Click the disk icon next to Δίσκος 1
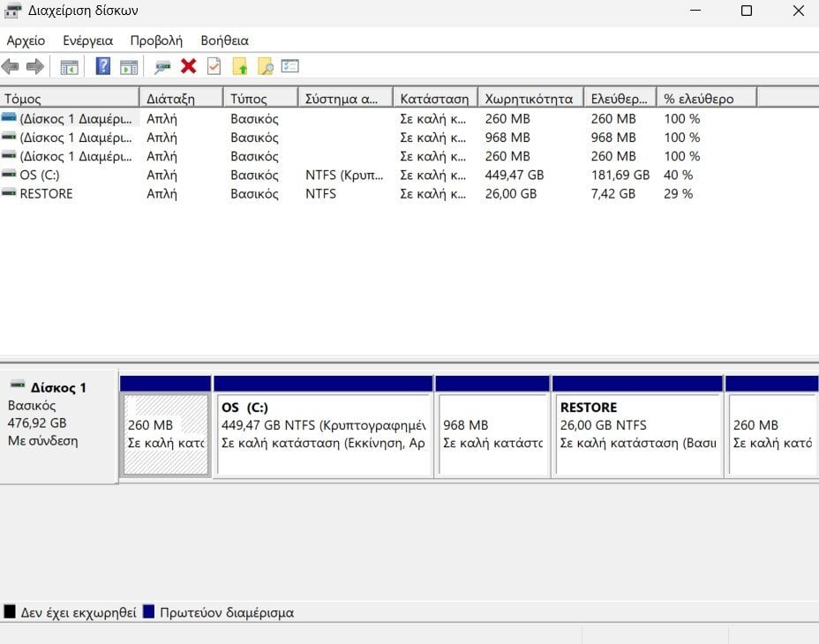 click(18, 386)
